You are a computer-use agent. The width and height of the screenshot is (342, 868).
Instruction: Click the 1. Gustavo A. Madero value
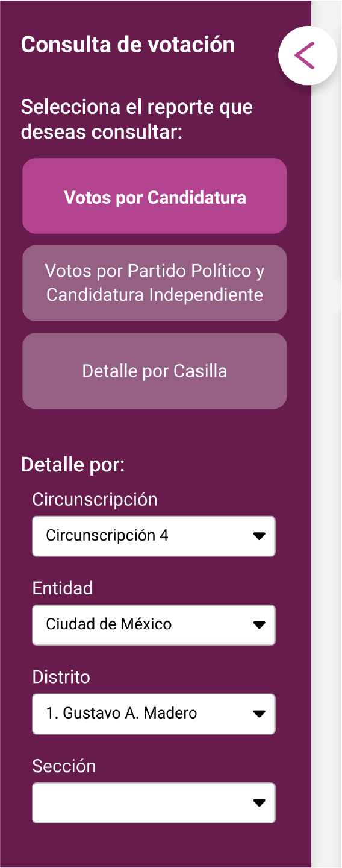tap(122, 713)
